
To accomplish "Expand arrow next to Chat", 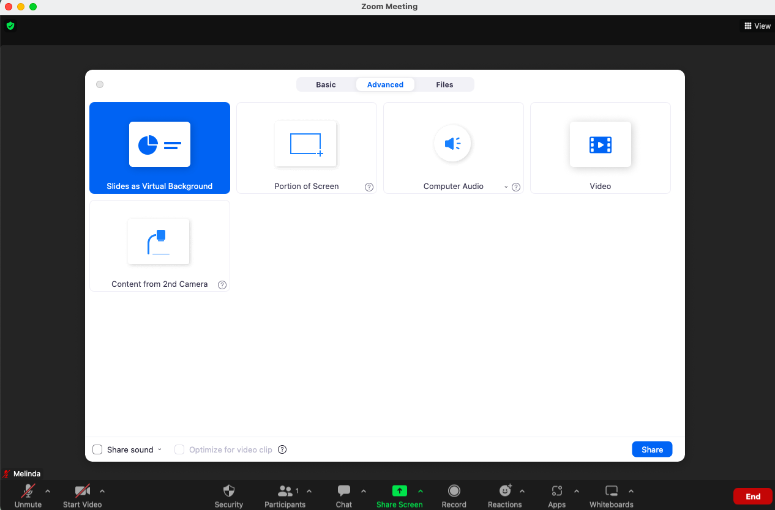I will click(x=364, y=491).
